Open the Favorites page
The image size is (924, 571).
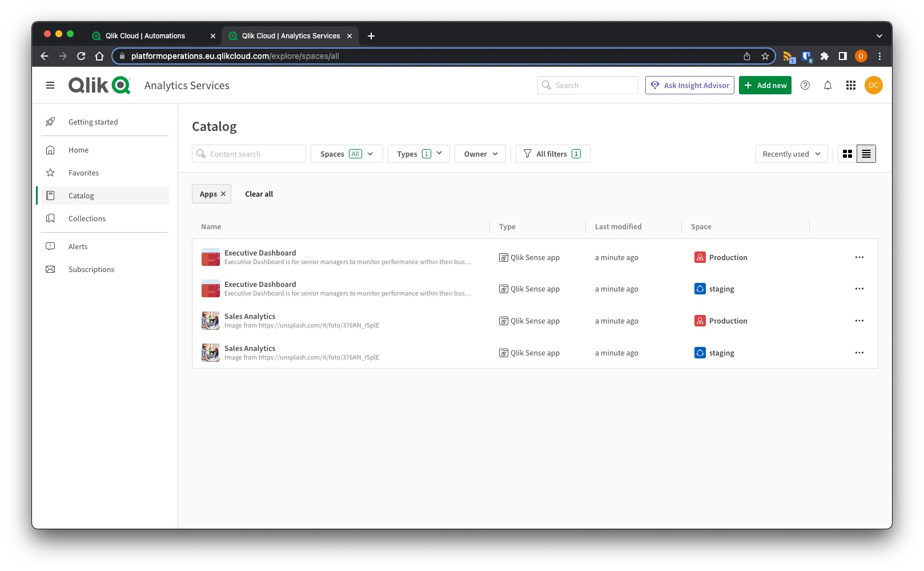click(83, 172)
